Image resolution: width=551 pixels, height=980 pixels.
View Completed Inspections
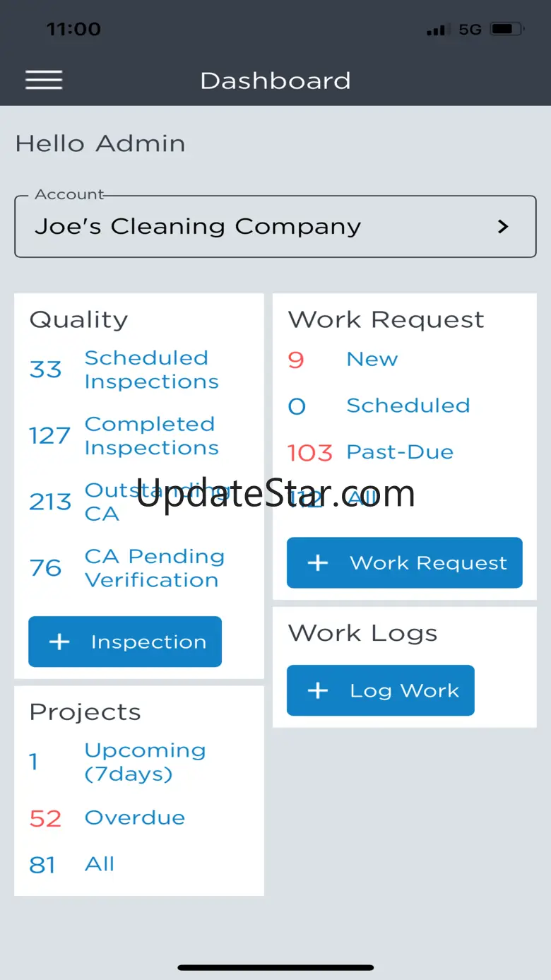pos(151,435)
